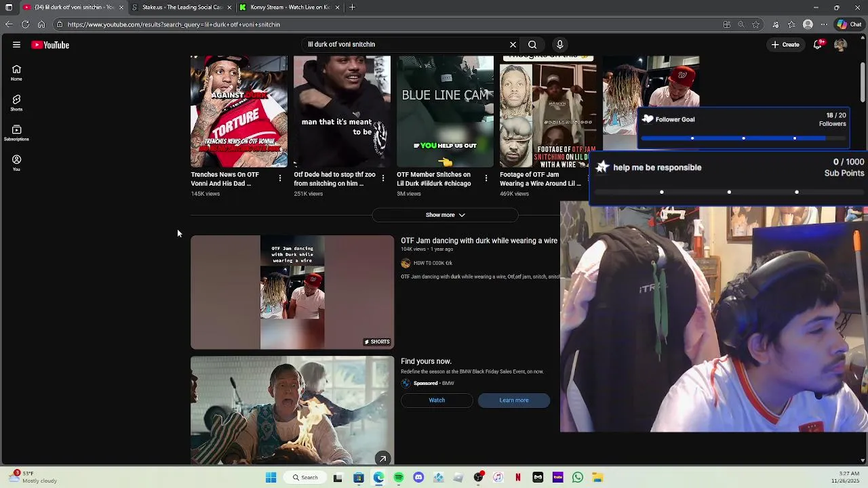
Task: Open OTF Jam dancing video thumbnail
Action: click(x=292, y=292)
